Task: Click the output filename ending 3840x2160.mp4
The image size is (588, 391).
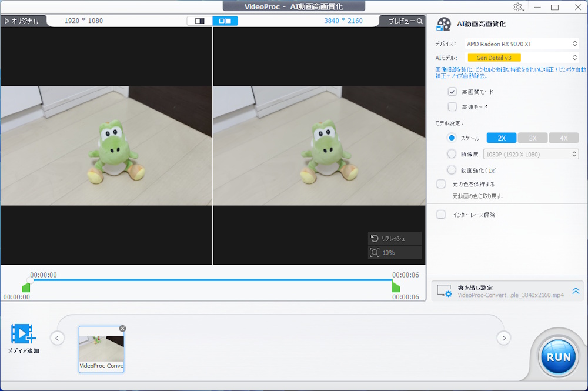Action: click(510, 295)
